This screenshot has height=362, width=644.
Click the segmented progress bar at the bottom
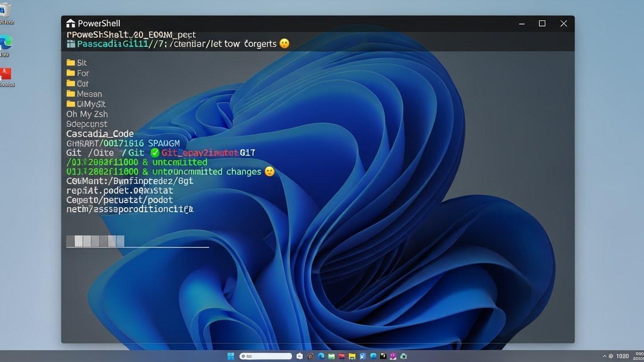(x=94, y=241)
